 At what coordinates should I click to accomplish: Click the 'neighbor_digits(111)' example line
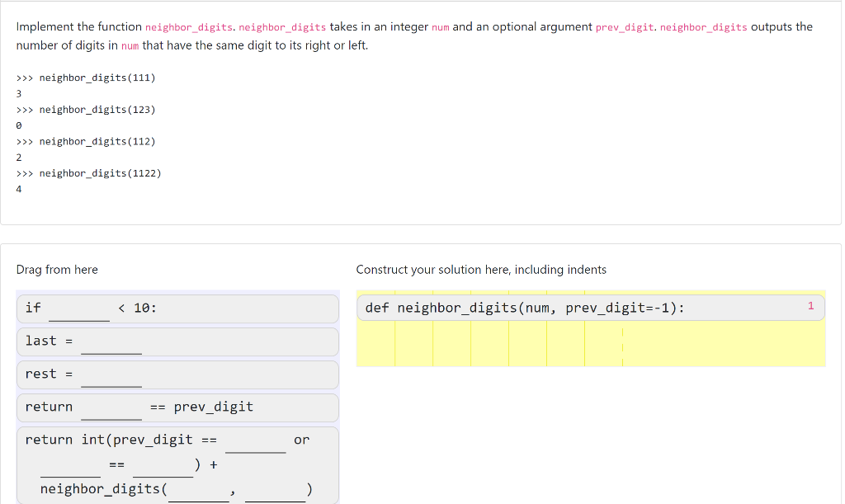tap(86, 78)
